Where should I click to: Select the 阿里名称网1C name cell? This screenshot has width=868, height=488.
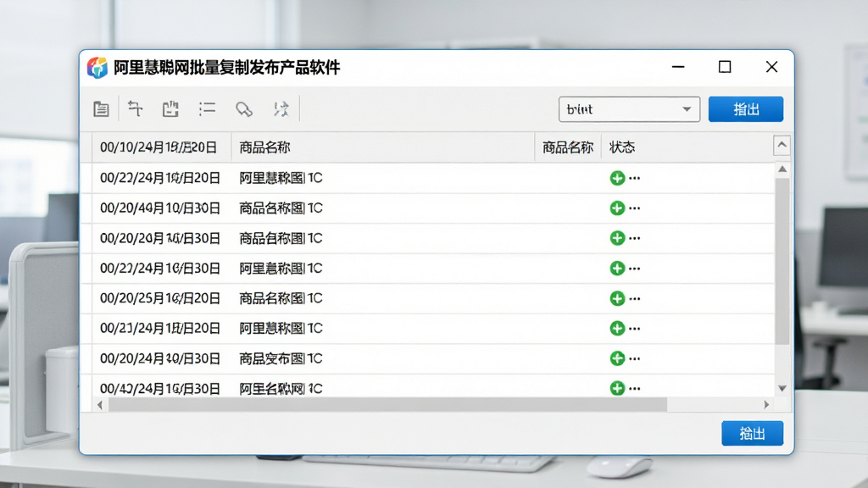pos(281,388)
